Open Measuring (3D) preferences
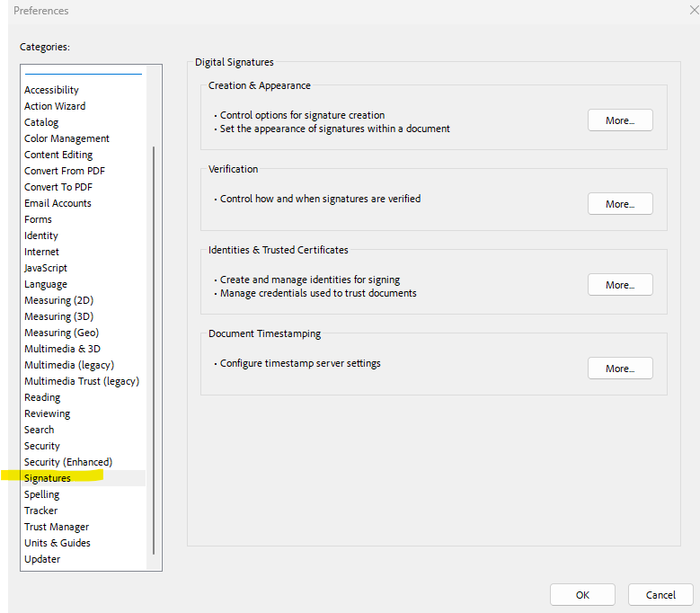Screen dimensions: 700x613 [58, 316]
